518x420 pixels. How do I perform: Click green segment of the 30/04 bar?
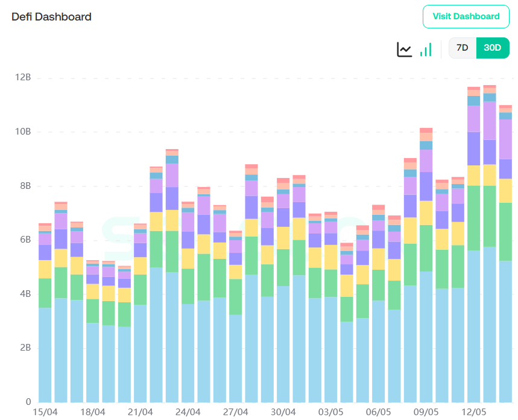click(283, 267)
